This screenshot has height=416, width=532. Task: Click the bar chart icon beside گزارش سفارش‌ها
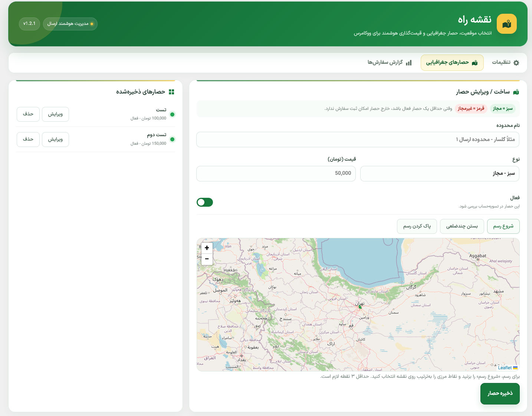point(408,63)
